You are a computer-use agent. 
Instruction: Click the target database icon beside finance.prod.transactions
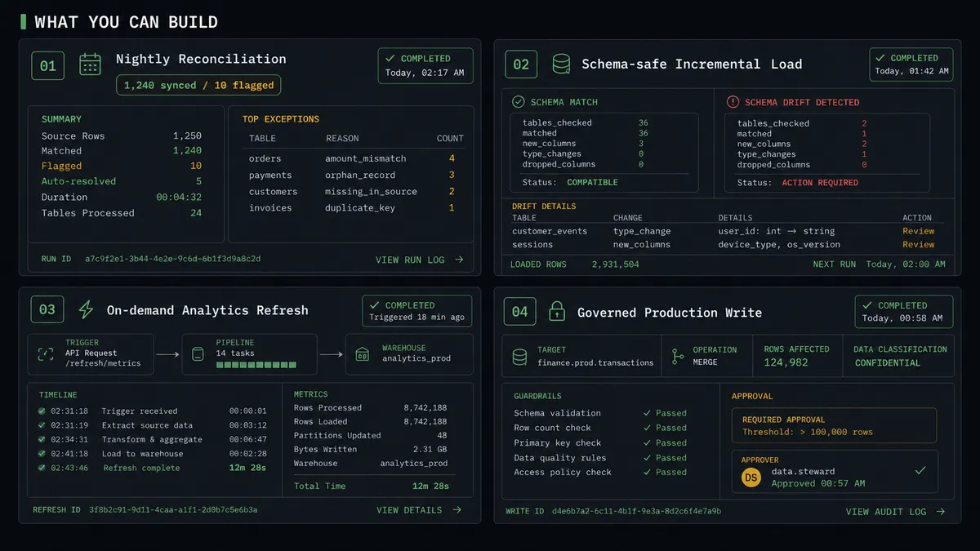point(519,357)
